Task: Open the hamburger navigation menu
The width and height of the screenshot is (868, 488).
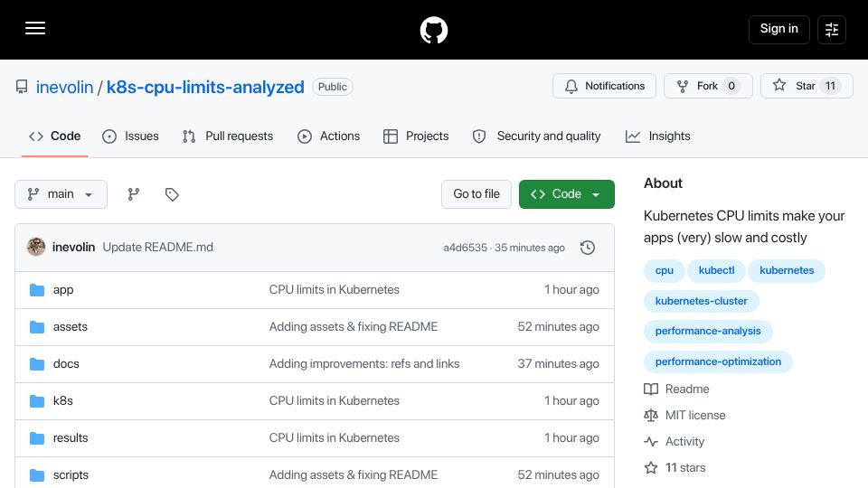Action: (x=35, y=28)
